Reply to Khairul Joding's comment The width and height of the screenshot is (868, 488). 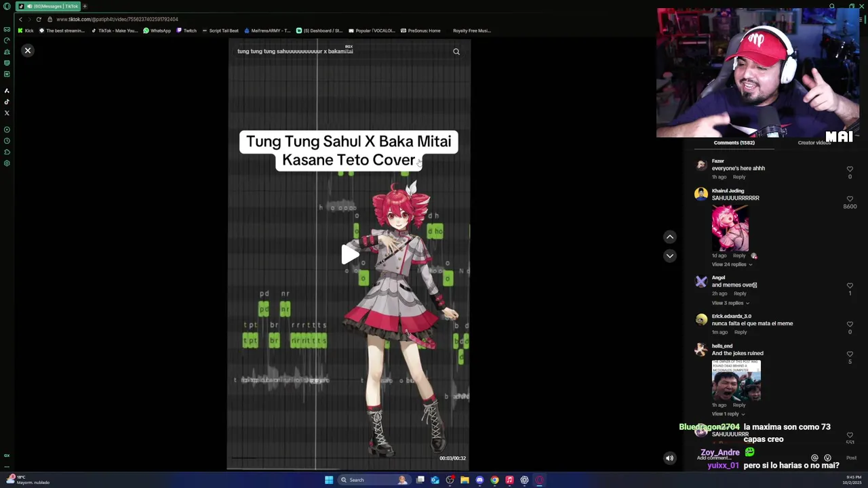[x=739, y=256]
